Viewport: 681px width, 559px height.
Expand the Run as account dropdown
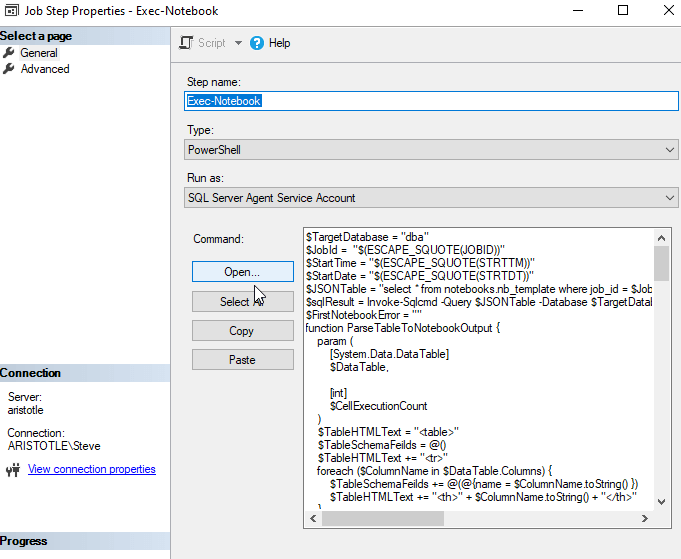[431, 198]
